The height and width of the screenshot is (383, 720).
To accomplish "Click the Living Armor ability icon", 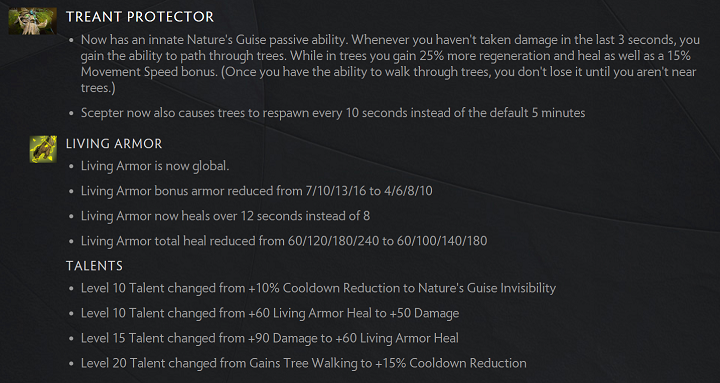I will tap(43, 149).
